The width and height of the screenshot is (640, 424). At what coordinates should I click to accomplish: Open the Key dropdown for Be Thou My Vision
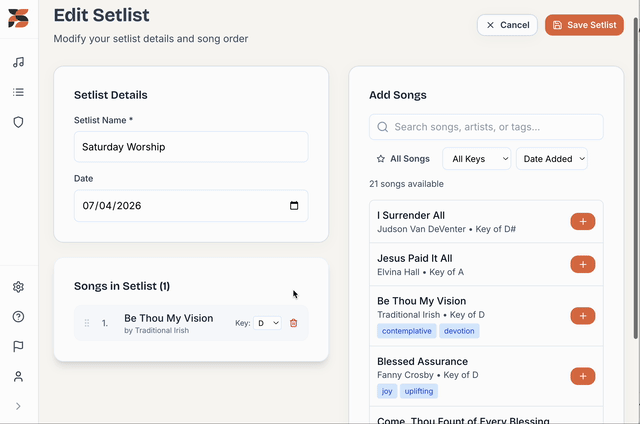click(267, 323)
